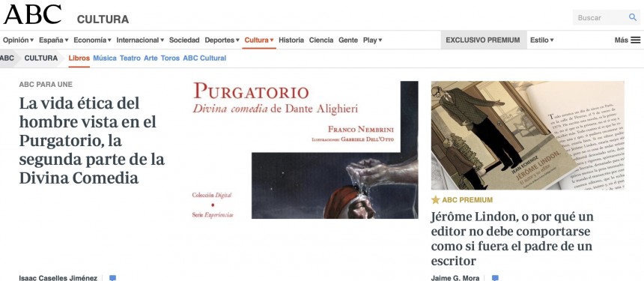
Task: Click the search magnifying glass icon
Action: point(633,17)
